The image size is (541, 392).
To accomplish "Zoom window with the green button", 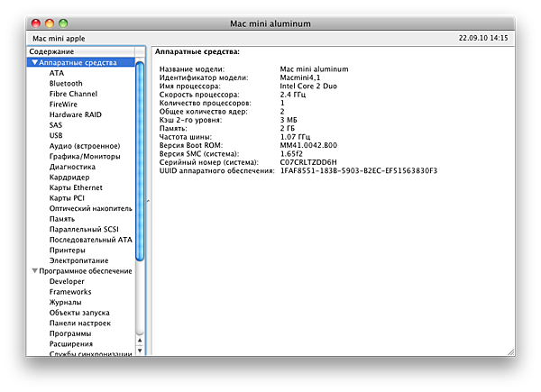I will (x=63, y=23).
